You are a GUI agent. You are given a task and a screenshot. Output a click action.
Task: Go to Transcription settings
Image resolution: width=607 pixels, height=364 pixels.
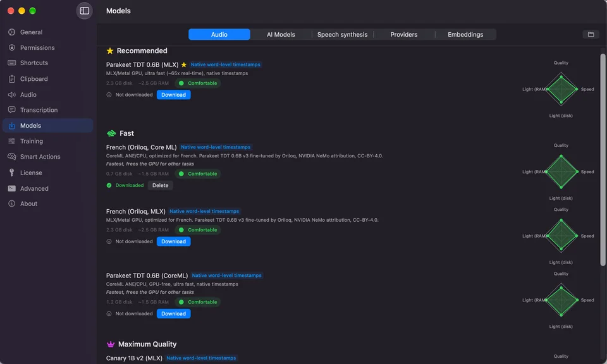click(47, 110)
